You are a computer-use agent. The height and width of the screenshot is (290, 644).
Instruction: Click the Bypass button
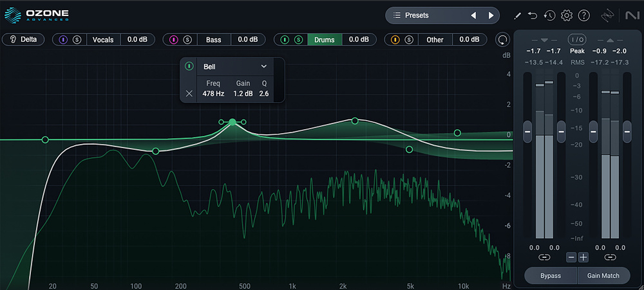coord(549,275)
